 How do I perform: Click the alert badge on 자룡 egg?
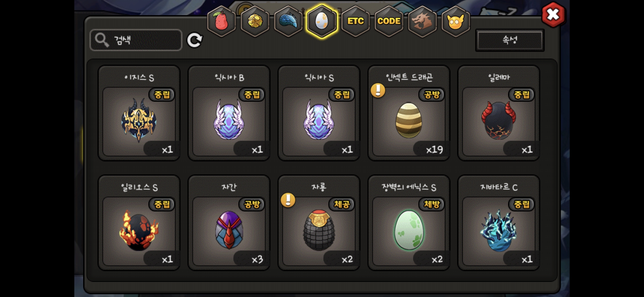tap(288, 200)
